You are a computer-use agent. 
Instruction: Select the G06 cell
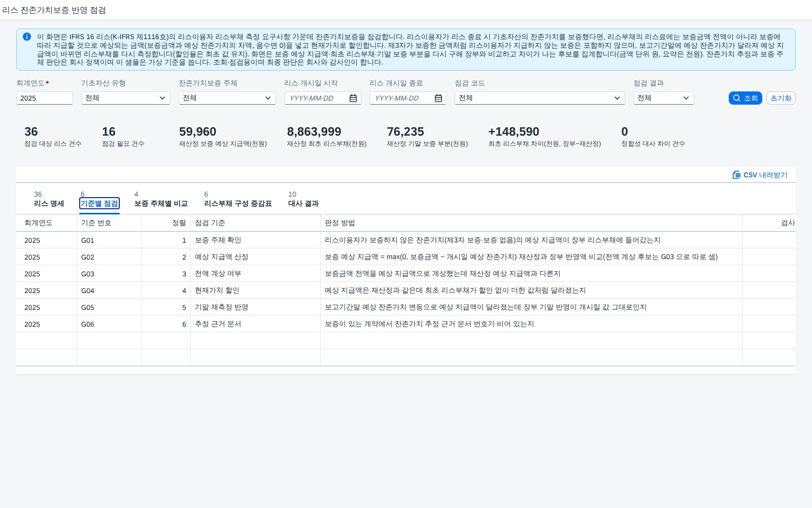pos(110,324)
